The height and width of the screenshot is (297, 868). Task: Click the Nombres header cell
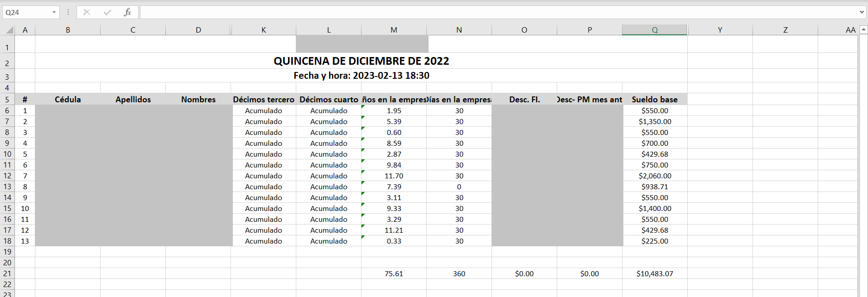tap(198, 100)
